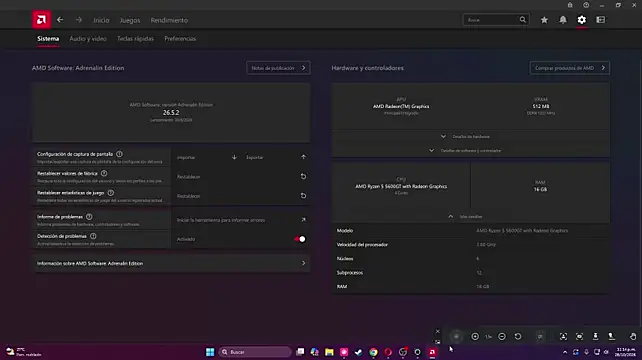642x360 pixels.
Task: Click the AMD Ryzen 5 5600GT CPU card
Action: coord(401,186)
